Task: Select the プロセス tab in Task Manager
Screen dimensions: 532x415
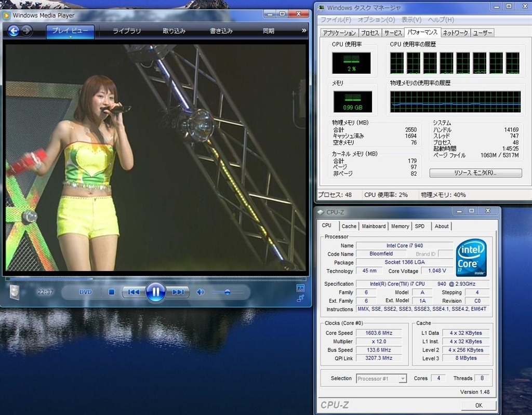Action: pos(370,33)
